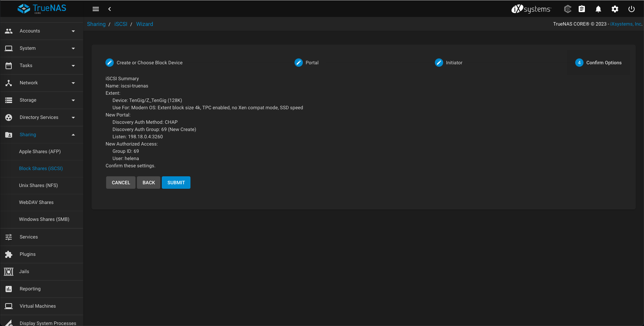Click the hamburger menu icon in top bar
644x326 pixels.
pyautogui.click(x=96, y=9)
